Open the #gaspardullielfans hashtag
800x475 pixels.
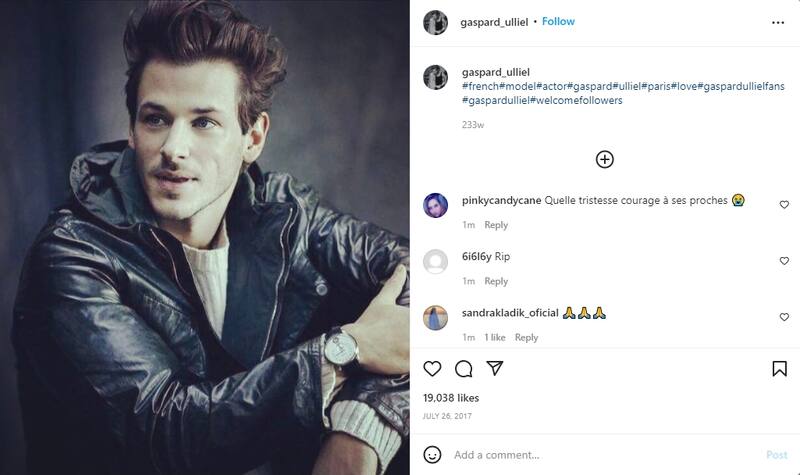pos(741,86)
